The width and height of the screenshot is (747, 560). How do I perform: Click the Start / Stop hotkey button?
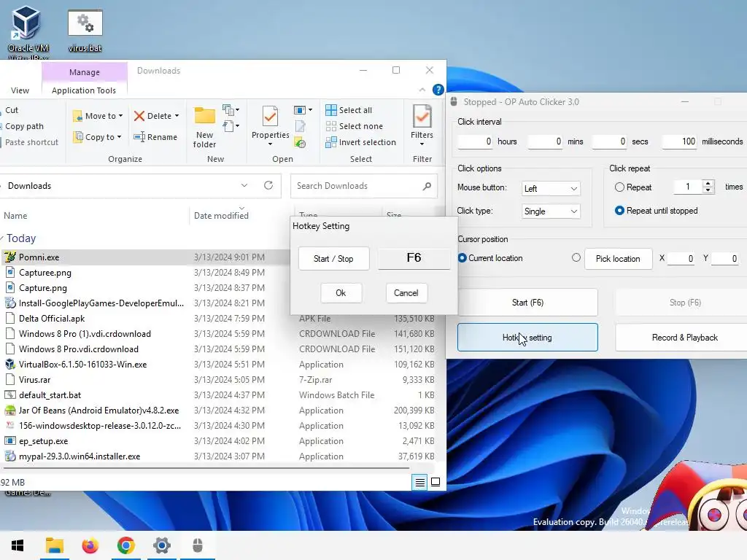(333, 259)
